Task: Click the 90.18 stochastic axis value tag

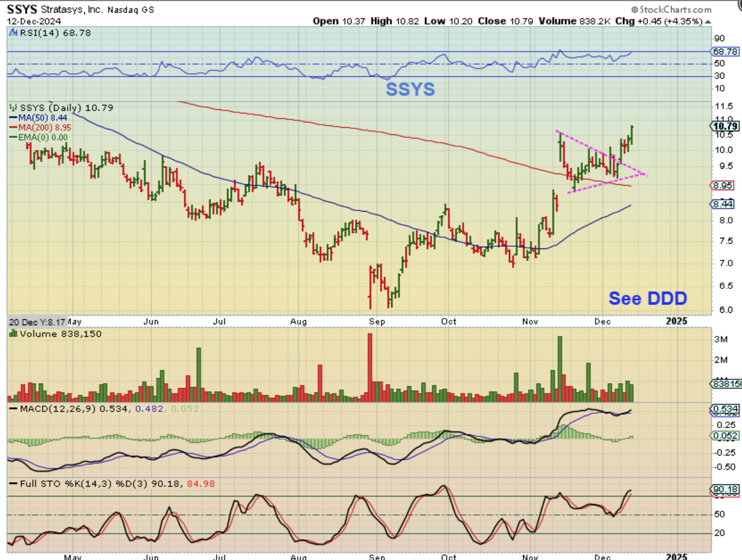Action: (x=726, y=489)
